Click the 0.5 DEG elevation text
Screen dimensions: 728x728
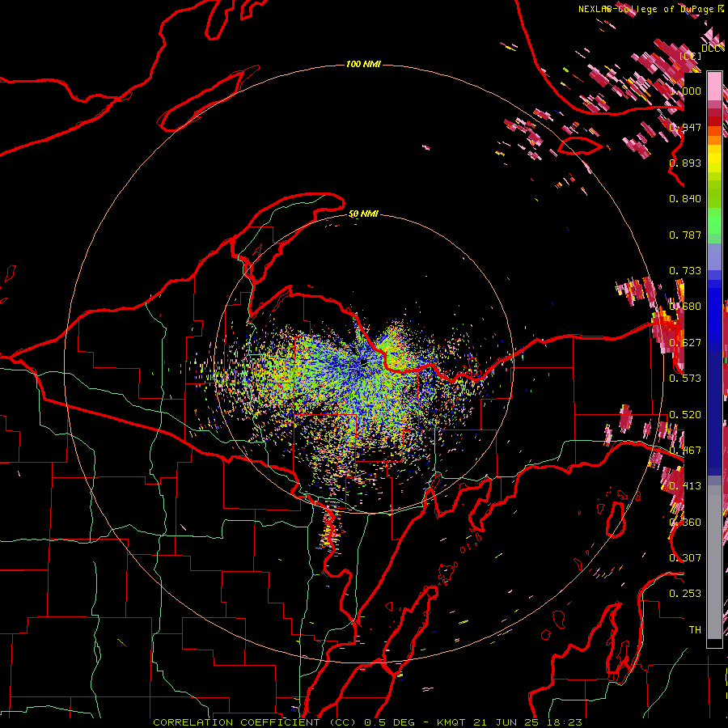(x=388, y=722)
